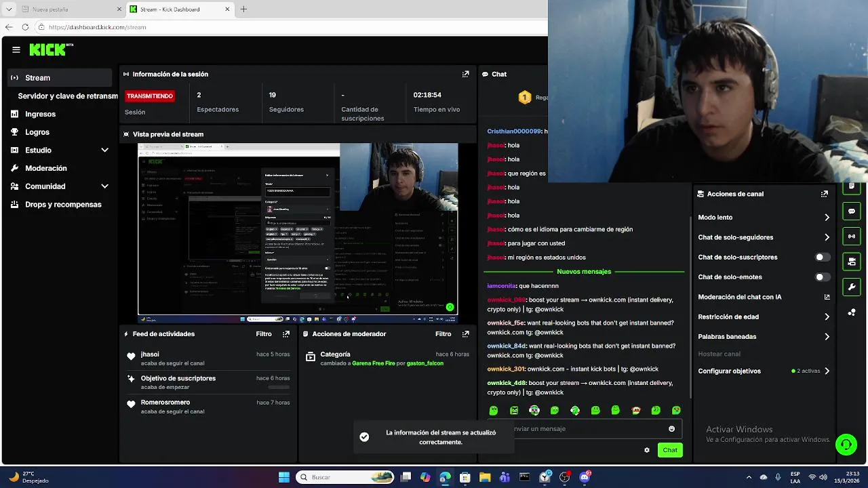The image size is (868, 488).
Task: Click the green Chat send button
Action: click(x=670, y=450)
